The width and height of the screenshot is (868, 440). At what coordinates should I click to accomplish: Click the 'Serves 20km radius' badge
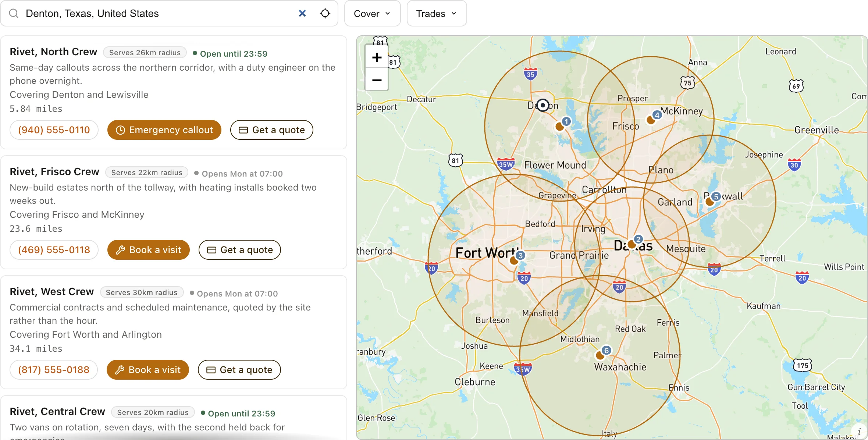[153, 412]
